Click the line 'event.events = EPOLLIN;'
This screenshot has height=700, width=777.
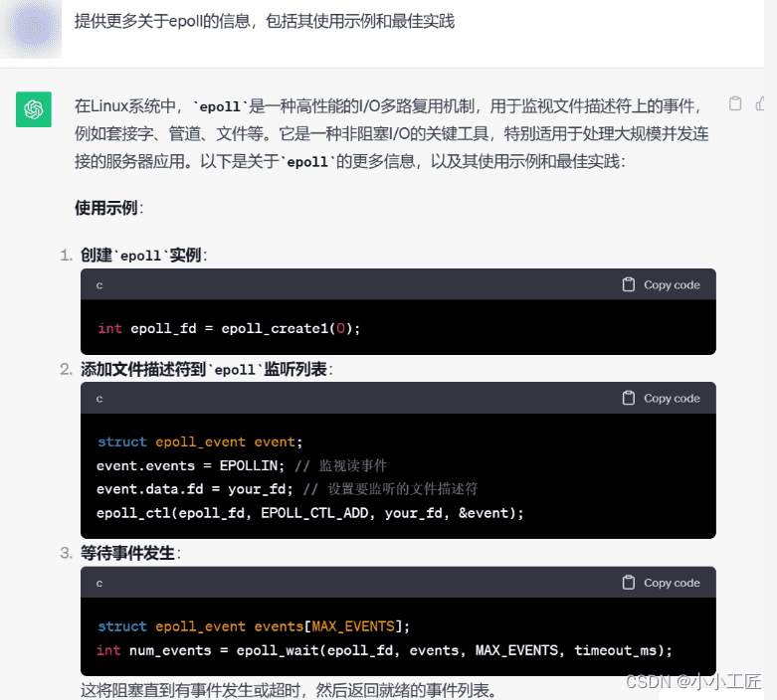[190, 465]
